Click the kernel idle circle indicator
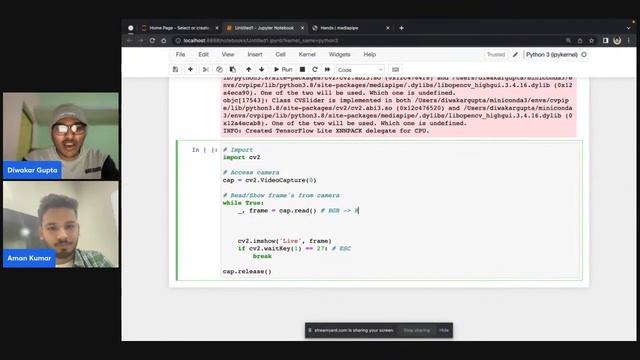Image resolution: width=640 pixels, height=360 pixels. (x=584, y=54)
